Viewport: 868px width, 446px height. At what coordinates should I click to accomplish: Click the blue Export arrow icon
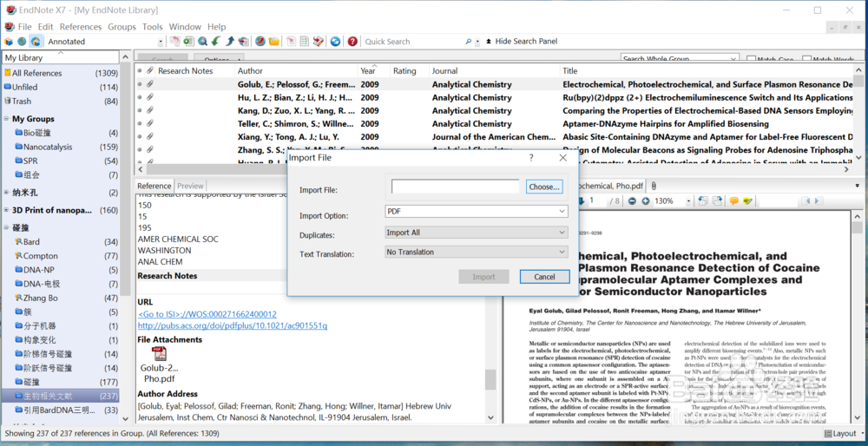(x=230, y=42)
